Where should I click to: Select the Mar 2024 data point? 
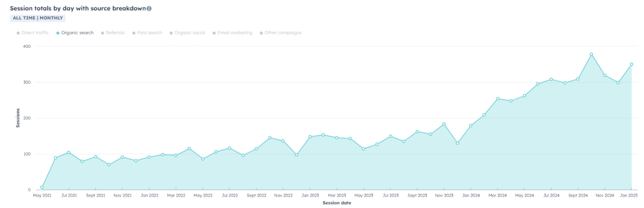498,99
